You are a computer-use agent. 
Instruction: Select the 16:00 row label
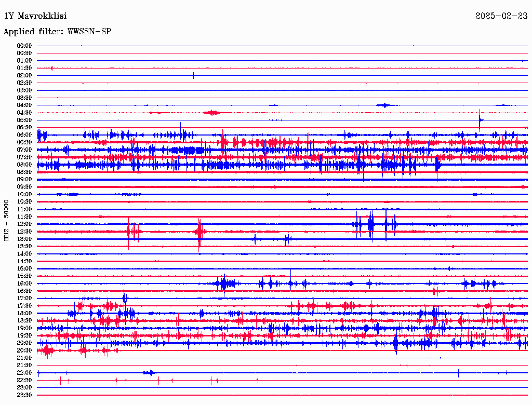tap(24, 283)
